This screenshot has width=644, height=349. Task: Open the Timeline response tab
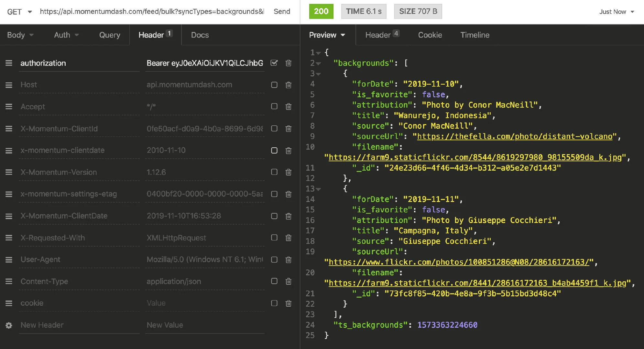coord(475,35)
